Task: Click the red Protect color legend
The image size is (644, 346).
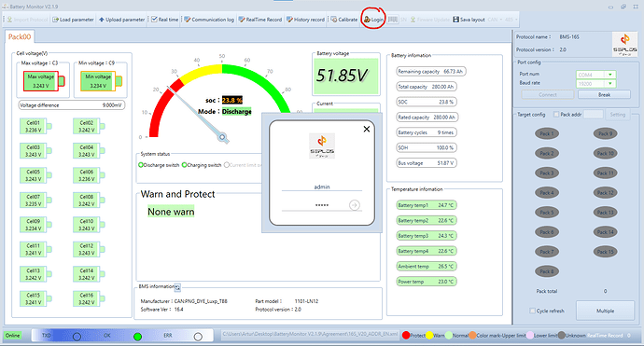Action: tap(406, 336)
